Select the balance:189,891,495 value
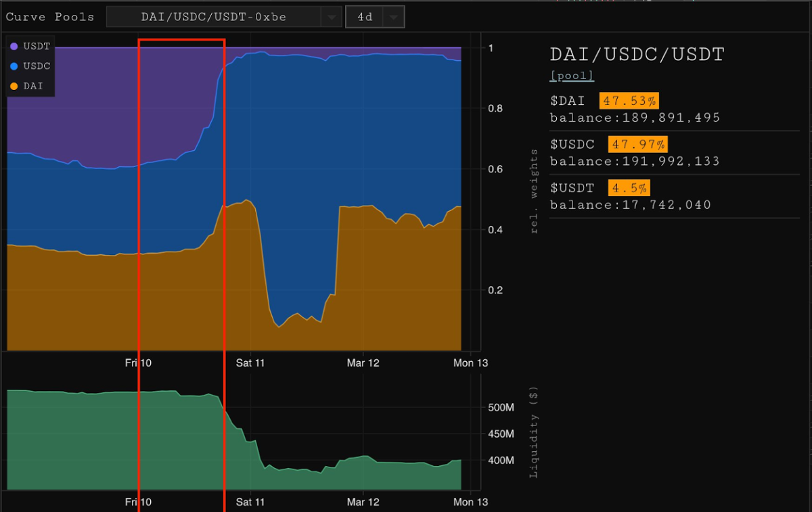The image size is (812, 512). [x=635, y=118]
